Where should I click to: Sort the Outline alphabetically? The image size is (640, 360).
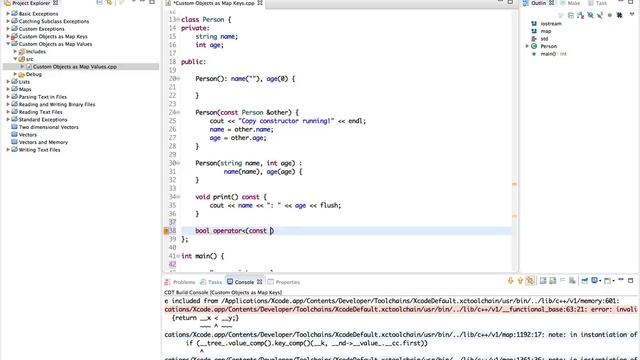point(580,16)
